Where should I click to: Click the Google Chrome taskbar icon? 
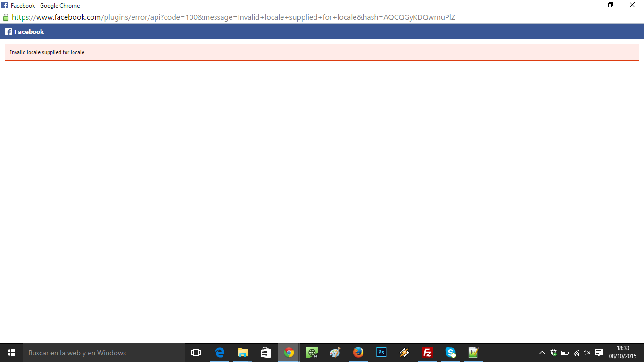[x=289, y=353]
